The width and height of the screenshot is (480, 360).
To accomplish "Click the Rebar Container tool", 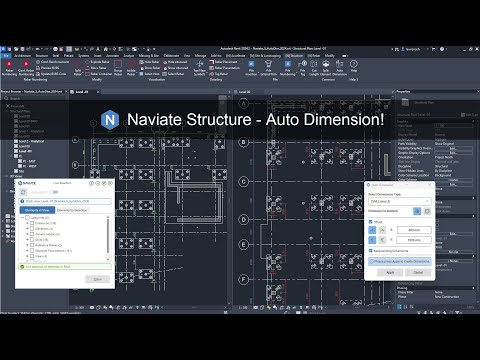I will [99, 74].
